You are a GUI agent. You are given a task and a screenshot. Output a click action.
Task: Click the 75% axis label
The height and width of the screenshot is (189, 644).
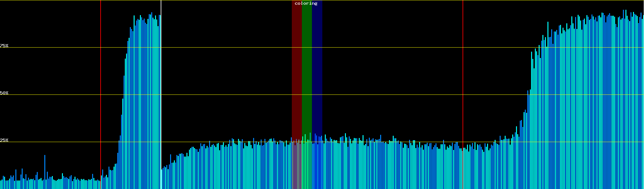4,46
